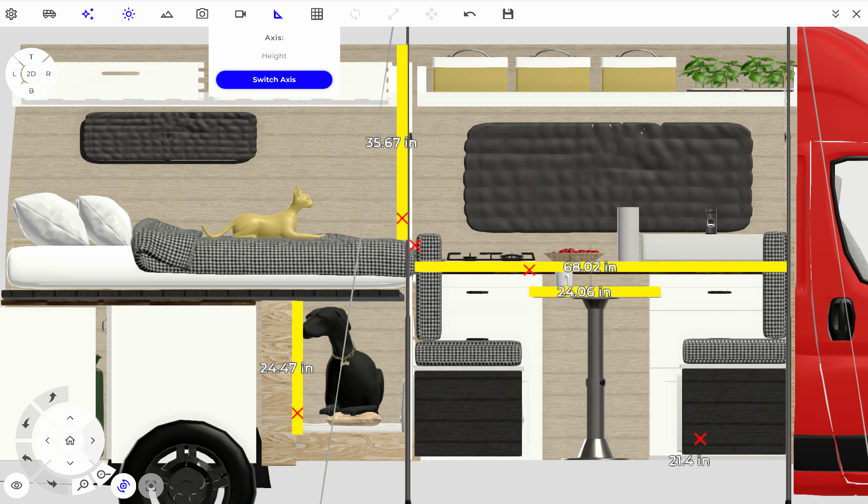The height and width of the screenshot is (504, 868).
Task: Pan camera left with chevron
Action: pos(48,441)
